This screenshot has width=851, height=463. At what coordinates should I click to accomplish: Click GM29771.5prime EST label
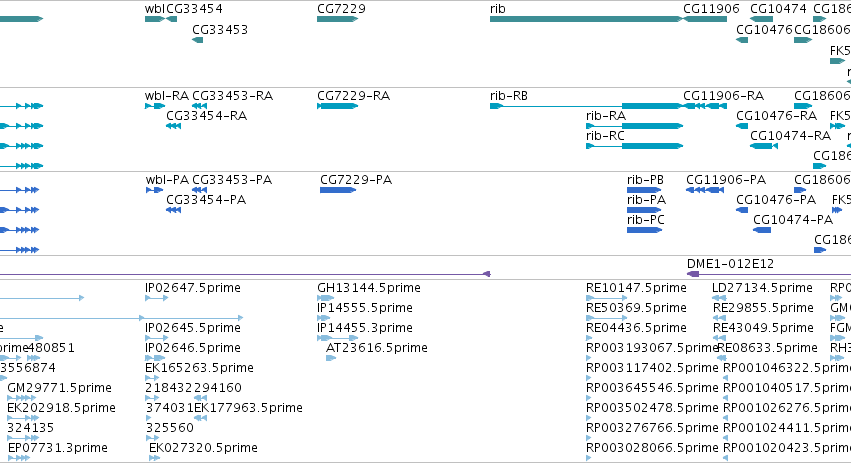(59, 389)
